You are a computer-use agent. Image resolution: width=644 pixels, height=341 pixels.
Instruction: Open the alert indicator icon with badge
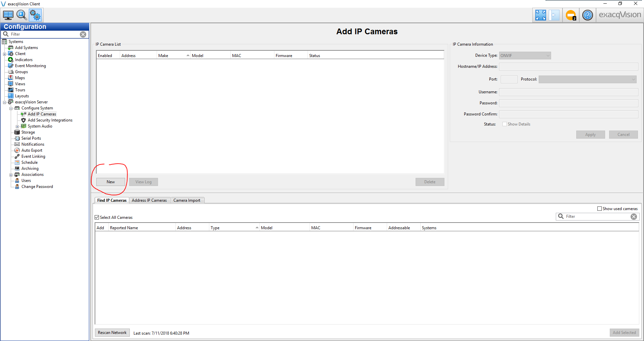pos(571,15)
